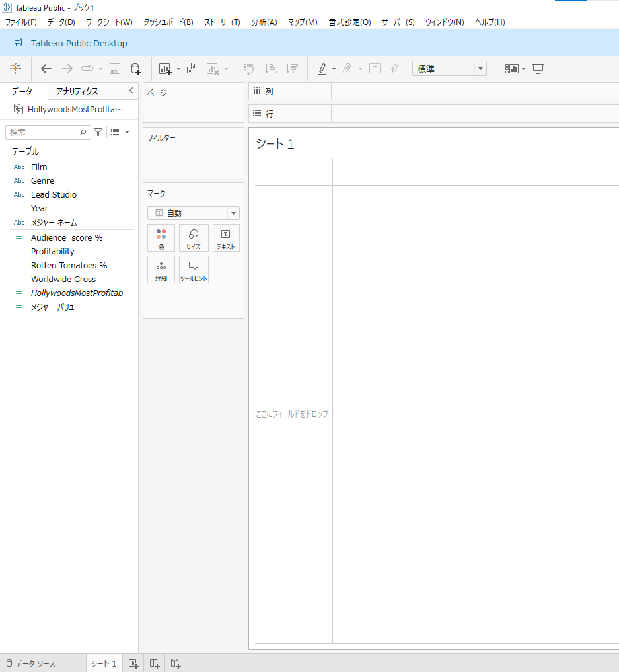Open the 自動 mark type dropdown
The image size is (619, 672).
(x=193, y=213)
